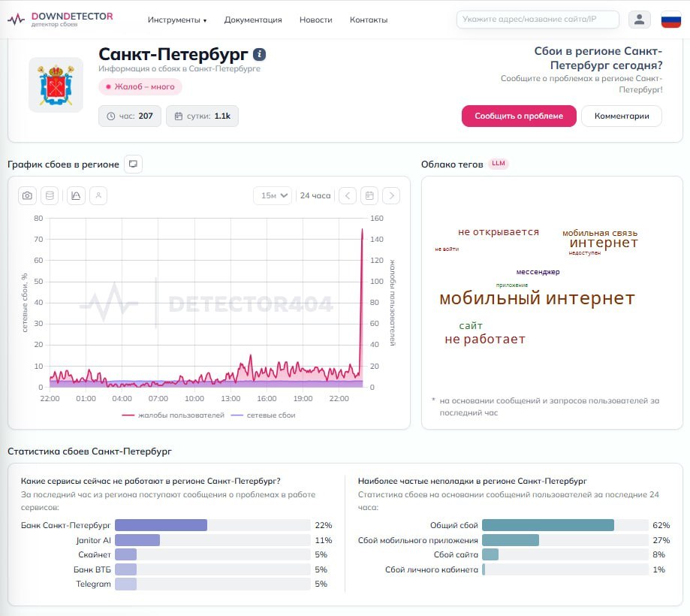Viewport: 690px width, 616px height.
Task: Click the monitor icon next to График сбоев
Action: click(133, 165)
